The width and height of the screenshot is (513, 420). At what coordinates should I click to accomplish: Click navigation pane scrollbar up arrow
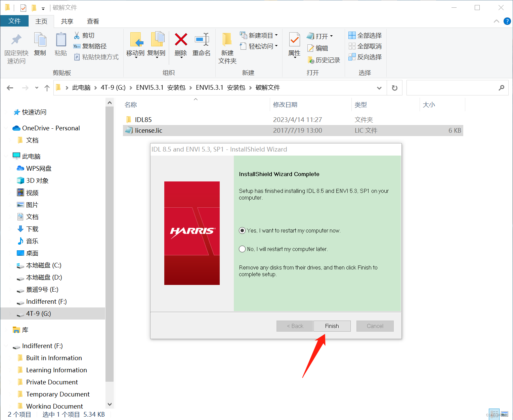[x=110, y=102]
